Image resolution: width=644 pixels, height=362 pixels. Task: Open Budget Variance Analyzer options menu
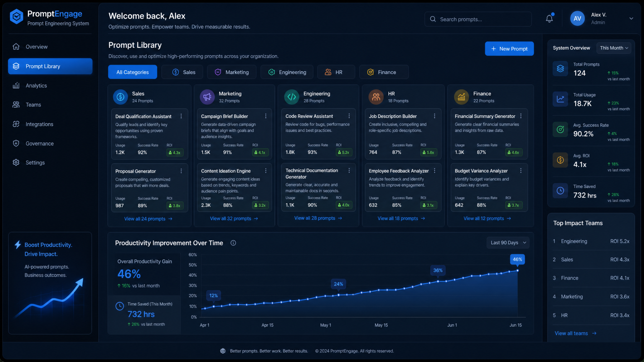521,171
